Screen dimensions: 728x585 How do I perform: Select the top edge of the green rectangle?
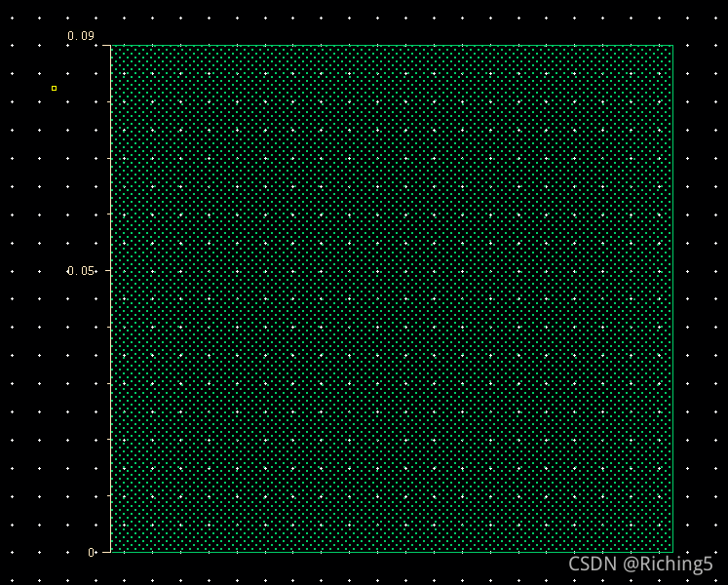tap(390, 46)
